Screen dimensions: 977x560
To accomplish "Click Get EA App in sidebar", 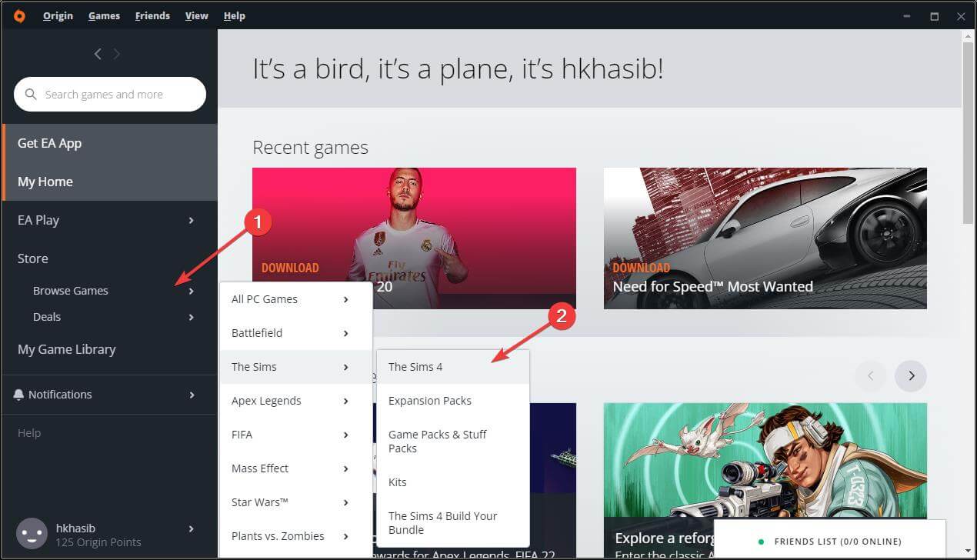I will click(110, 143).
